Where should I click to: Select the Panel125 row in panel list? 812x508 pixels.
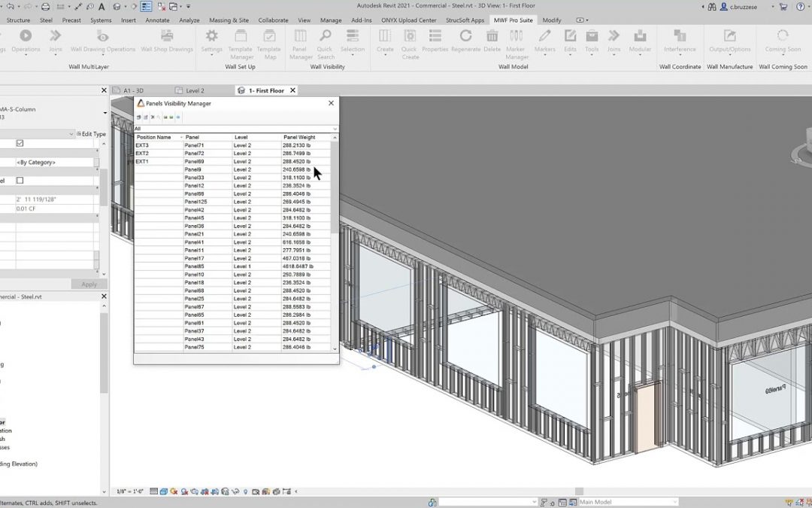[232, 202]
